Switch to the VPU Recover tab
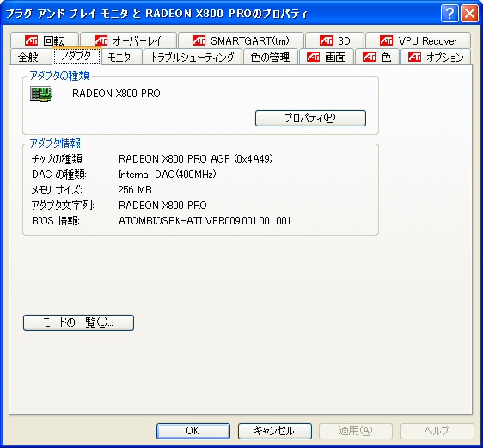The image size is (483, 448). (419, 40)
